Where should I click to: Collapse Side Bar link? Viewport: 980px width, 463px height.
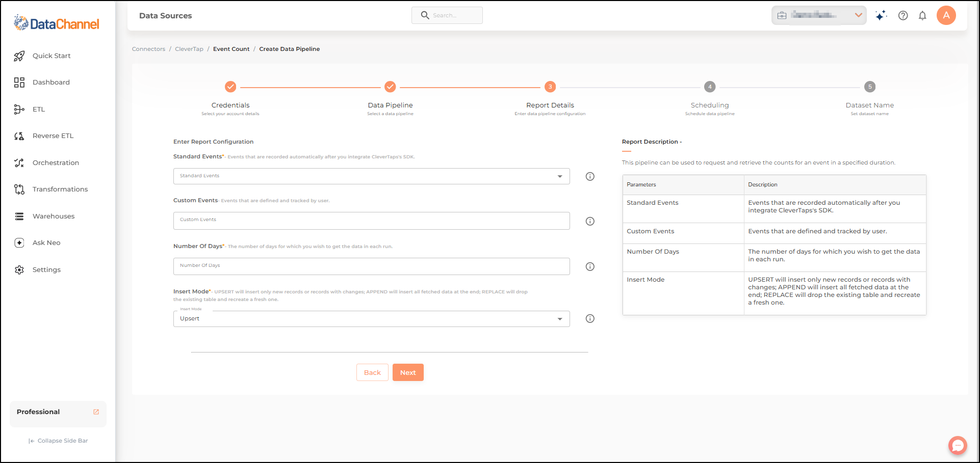pyautogui.click(x=58, y=441)
